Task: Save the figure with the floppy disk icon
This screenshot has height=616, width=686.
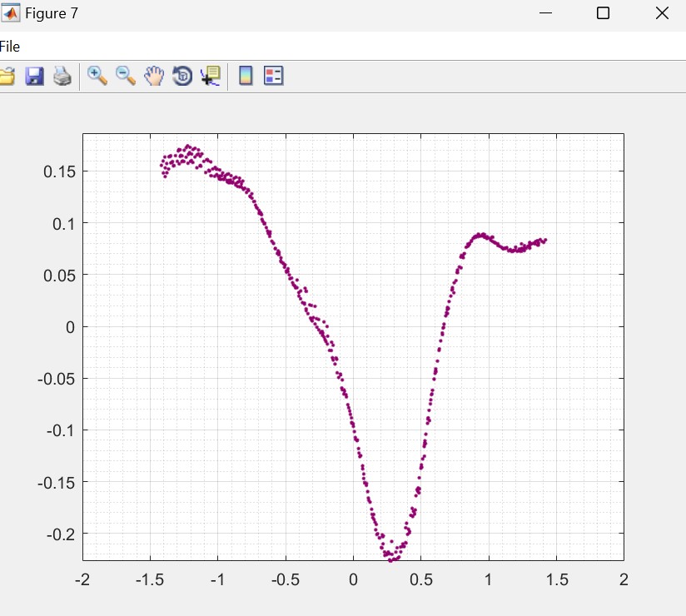Action: 34,77
